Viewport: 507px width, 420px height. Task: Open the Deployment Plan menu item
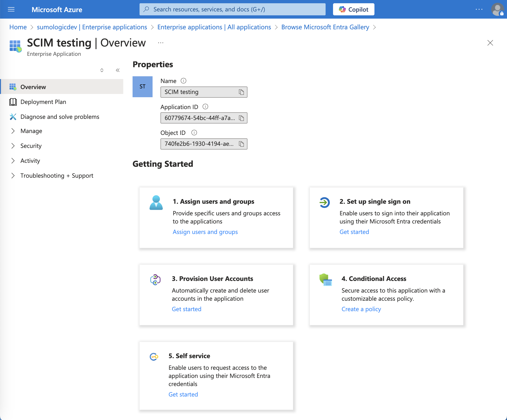tap(43, 102)
